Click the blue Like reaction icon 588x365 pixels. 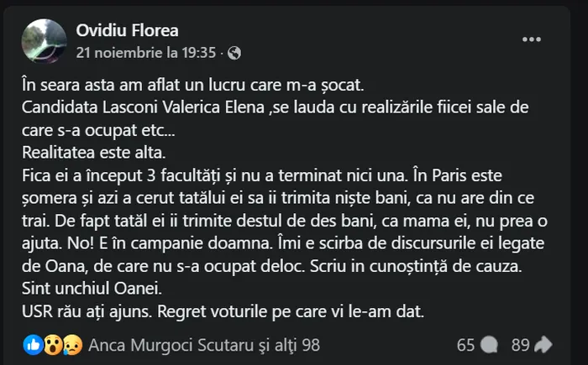tap(35, 344)
